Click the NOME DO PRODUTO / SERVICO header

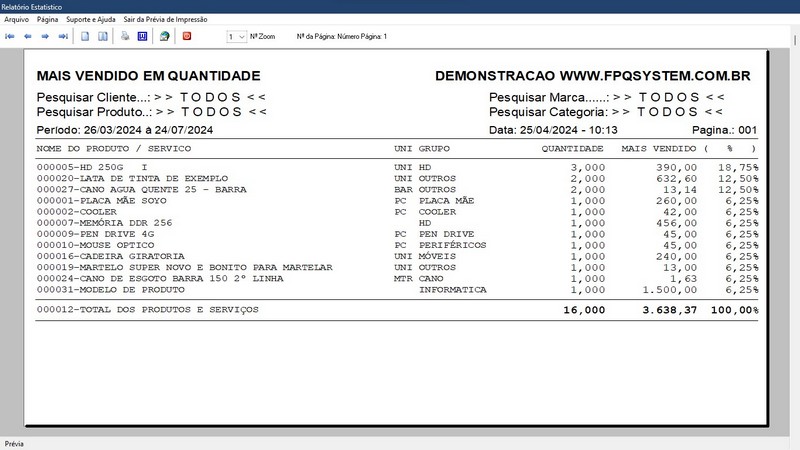pyautogui.click(x=114, y=148)
